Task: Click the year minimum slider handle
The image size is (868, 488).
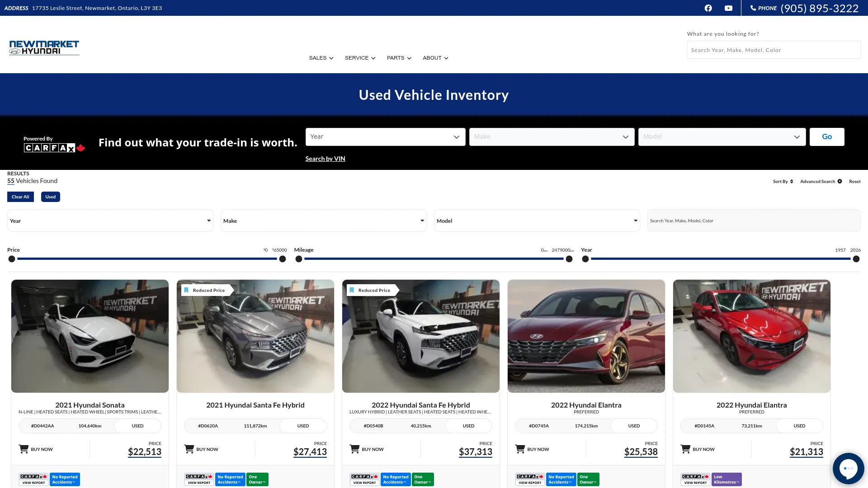Action: [585, 259]
